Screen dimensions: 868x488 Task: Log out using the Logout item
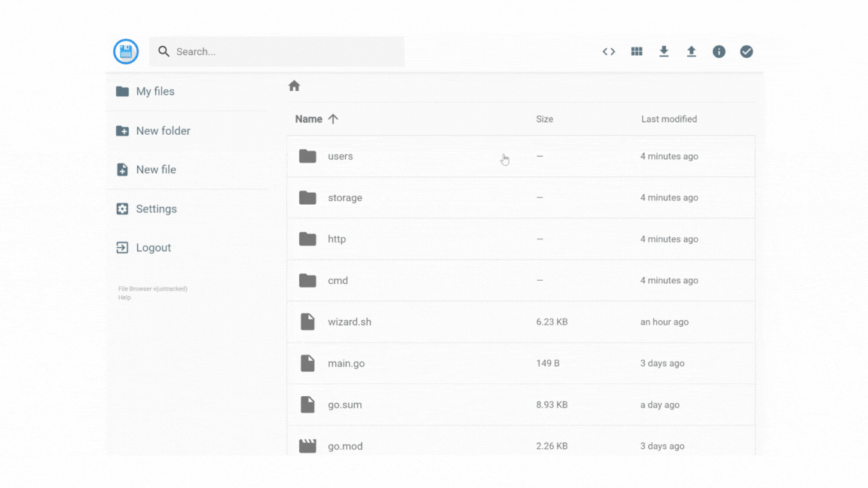coord(153,248)
